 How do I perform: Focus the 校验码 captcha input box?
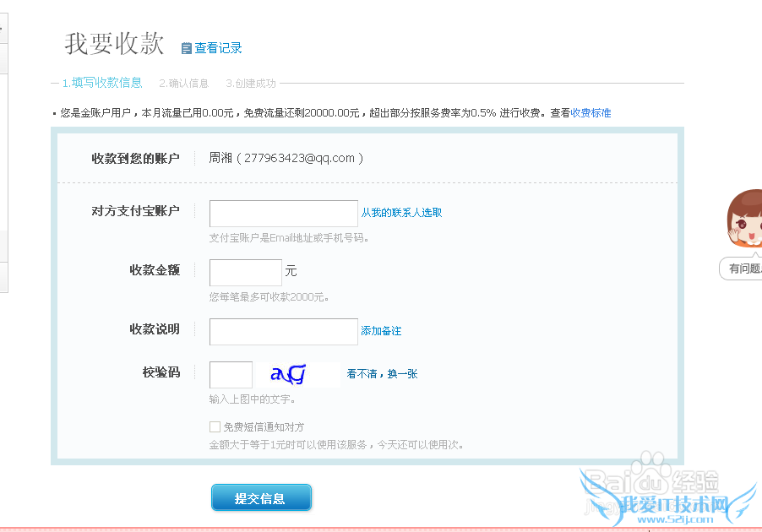[x=231, y=375]
